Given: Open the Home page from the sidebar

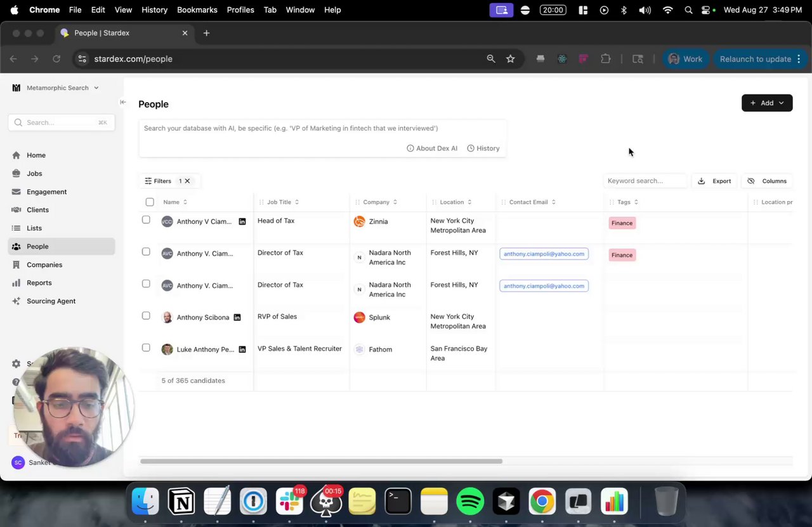Looking at the screenshot, I should (62, 155).
